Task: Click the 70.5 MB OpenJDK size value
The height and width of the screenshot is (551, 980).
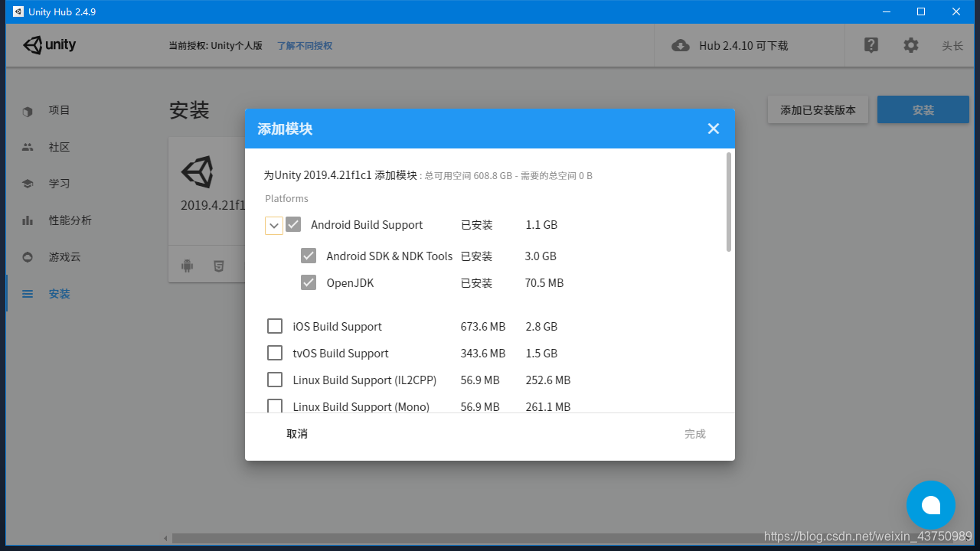Action: point(544,283)
